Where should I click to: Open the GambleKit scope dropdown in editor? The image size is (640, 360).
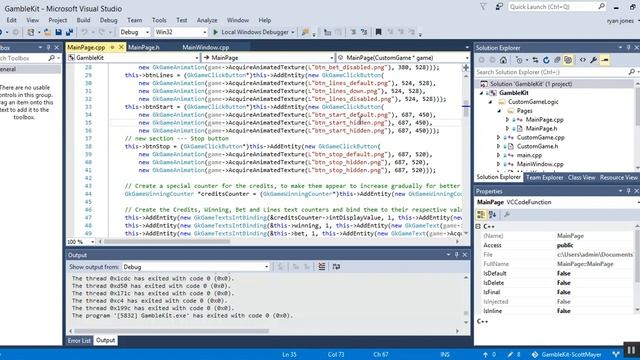click(x=133, y=58)
